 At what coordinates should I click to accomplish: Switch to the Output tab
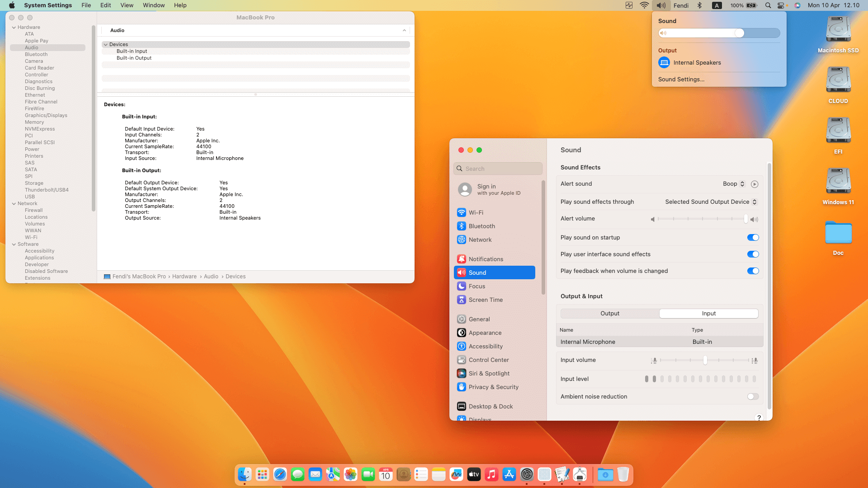pyautogui.click(x=610, y=314)
